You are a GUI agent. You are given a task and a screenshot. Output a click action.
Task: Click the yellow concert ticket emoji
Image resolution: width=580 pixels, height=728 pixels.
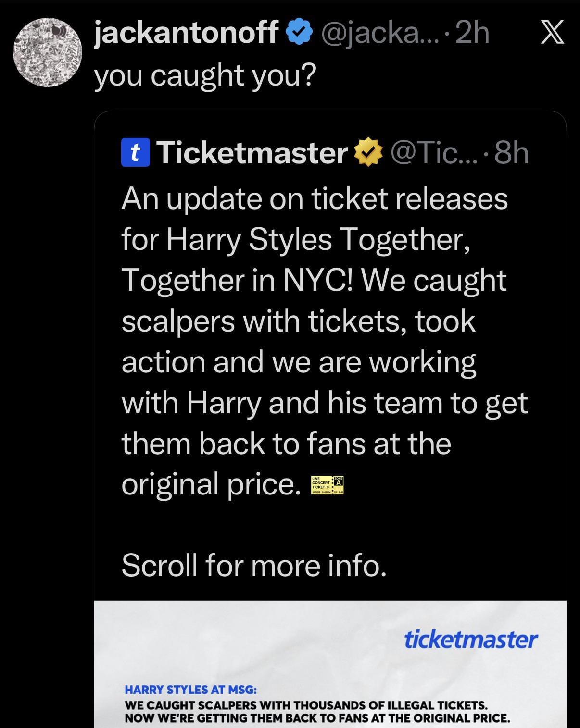327,485
